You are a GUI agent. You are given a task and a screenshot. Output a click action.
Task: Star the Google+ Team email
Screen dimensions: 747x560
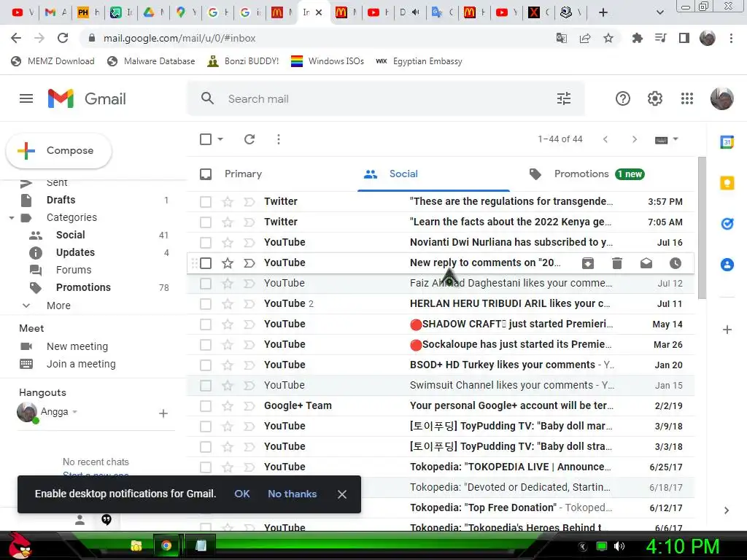coord(228,405)
